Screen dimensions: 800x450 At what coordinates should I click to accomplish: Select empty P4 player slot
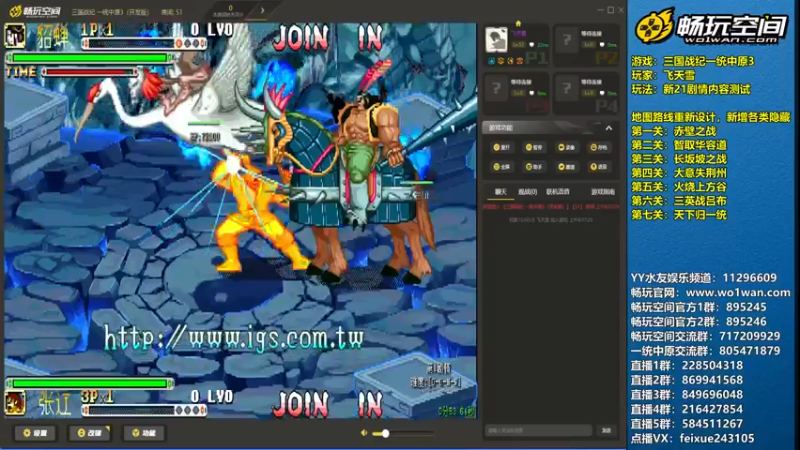point(587,94)
